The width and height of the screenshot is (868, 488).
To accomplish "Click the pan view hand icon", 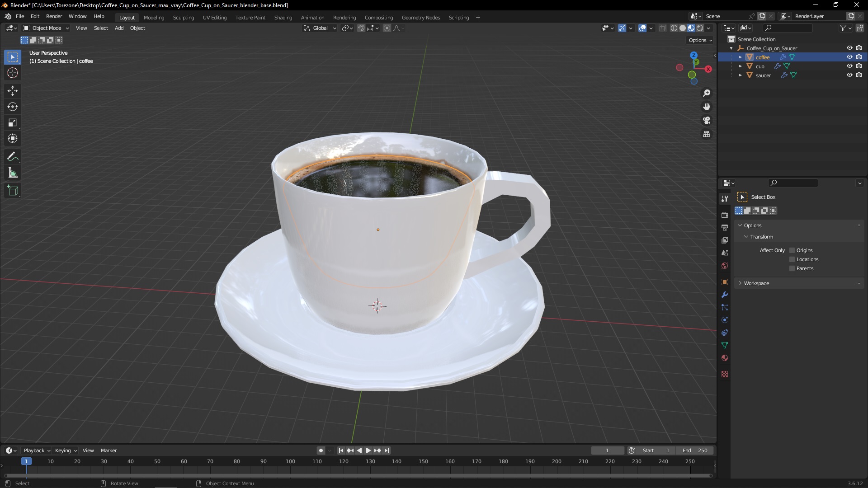I will [707, 107].
